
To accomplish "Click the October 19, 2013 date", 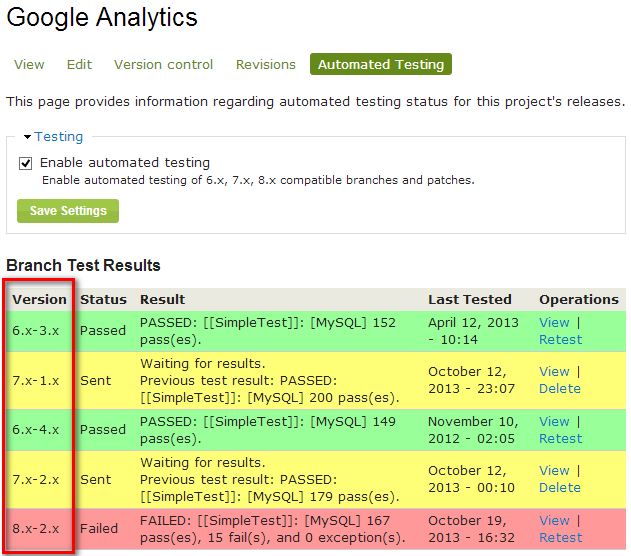I will tap(471, 529).
